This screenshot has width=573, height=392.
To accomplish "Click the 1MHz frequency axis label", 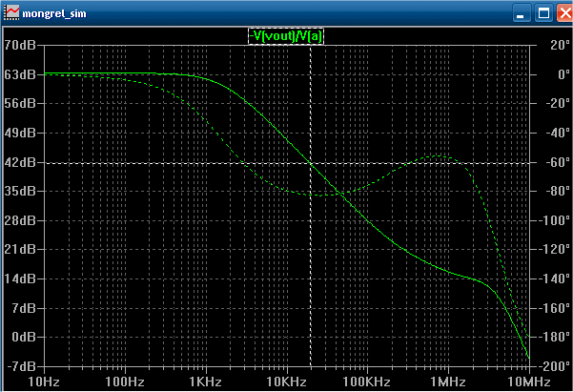I will [x=448, y=382].
